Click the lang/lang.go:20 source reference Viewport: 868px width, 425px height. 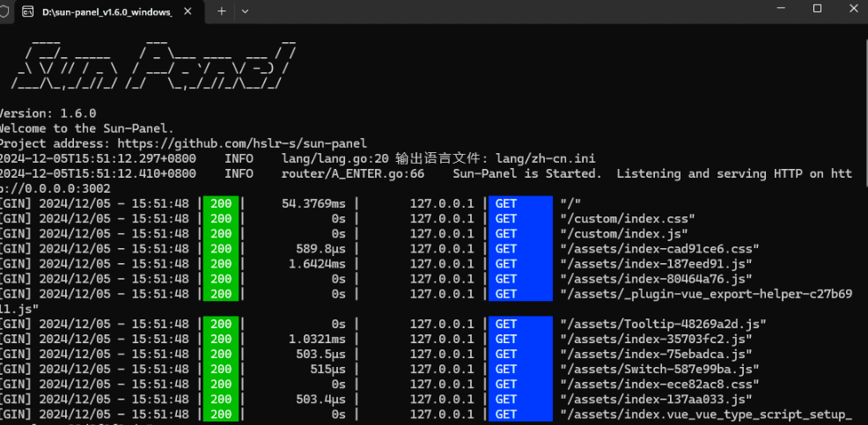(335, 158)
